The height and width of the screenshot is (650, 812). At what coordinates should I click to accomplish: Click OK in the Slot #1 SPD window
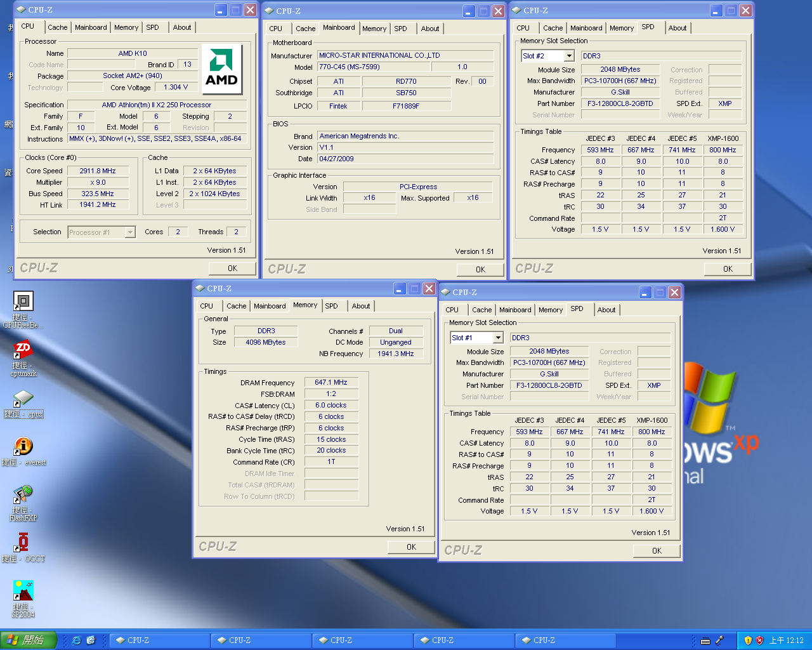[657, 551]
